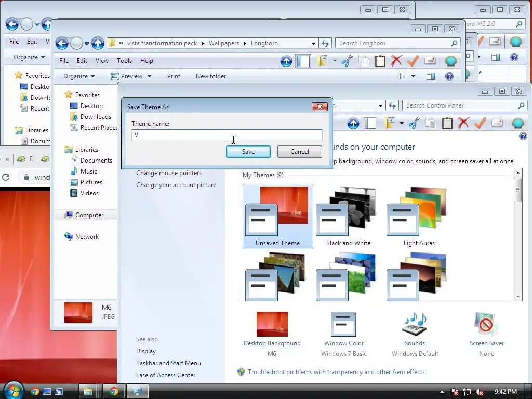Open Troubleshoot transparency problems link
The width and height of the screenshot is (532, 399).
pos(336,372)
